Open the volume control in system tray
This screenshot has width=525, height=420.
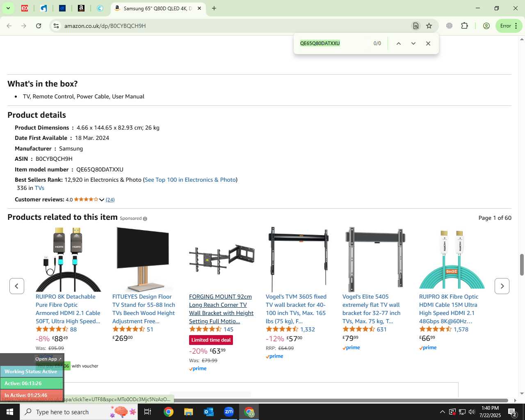tap(472, 412)
